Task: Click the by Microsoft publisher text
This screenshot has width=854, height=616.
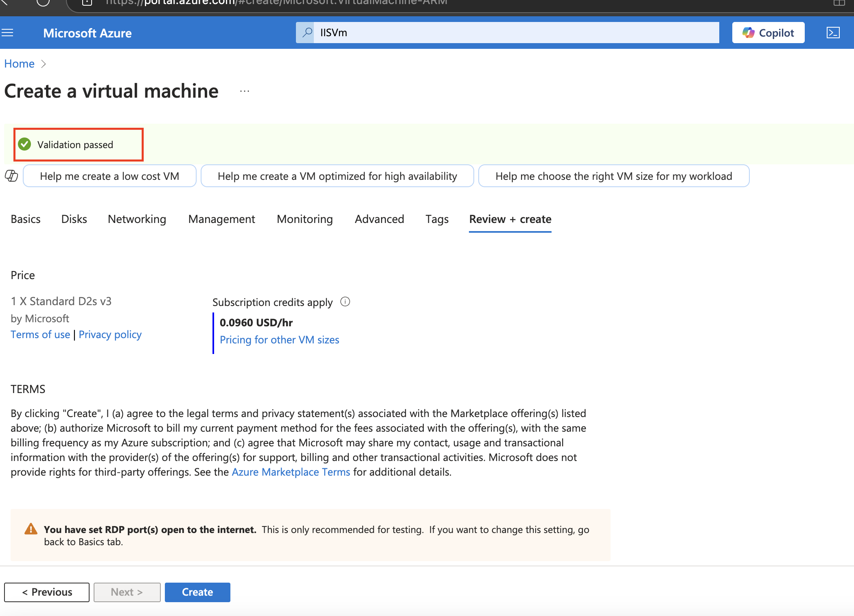Action: (40, 319)
